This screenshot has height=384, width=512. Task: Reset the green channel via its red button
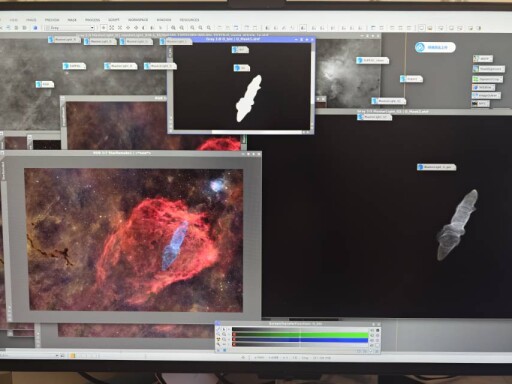point(234,335)
